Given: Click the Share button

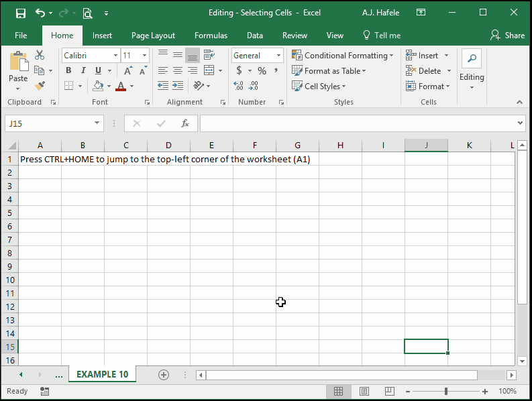Looking at the screenshot, I should pos(508,36).
